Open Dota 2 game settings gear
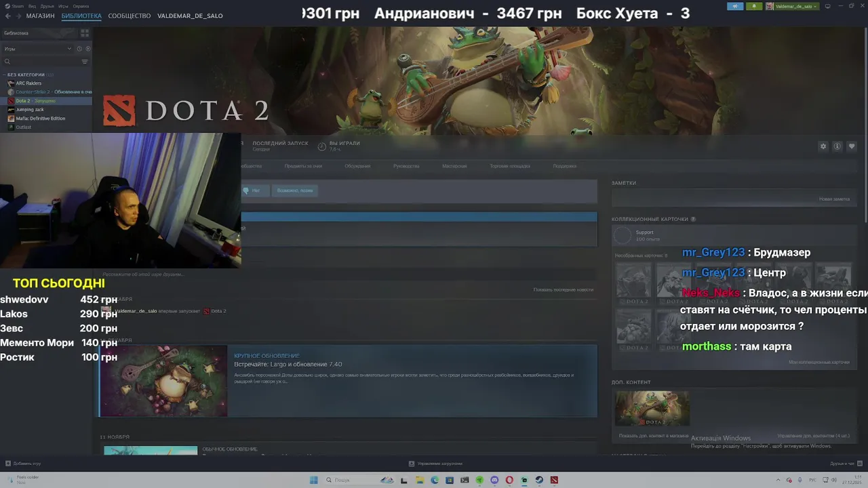868x488 pixels. click(823, 146)
